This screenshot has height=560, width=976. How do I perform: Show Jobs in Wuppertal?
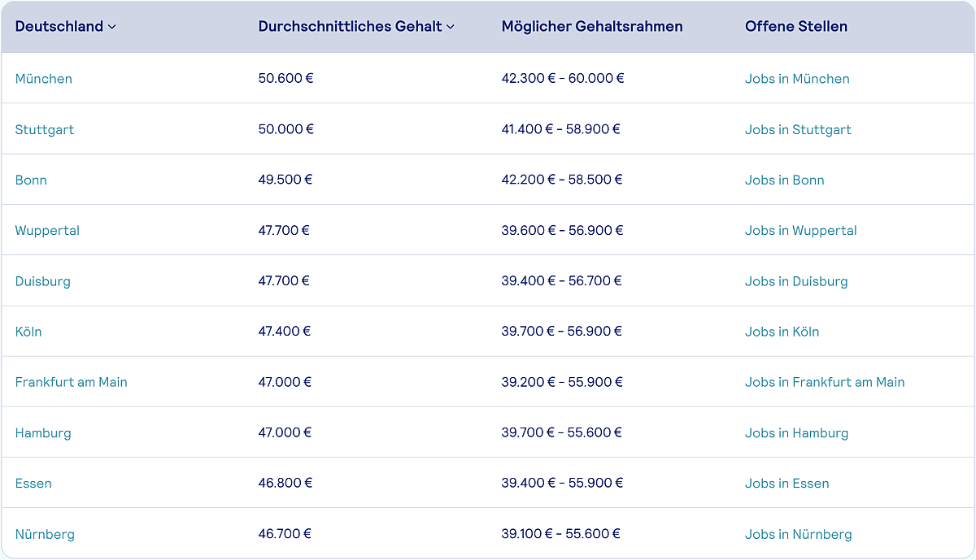pyautogui.click(x=801, y=231)
